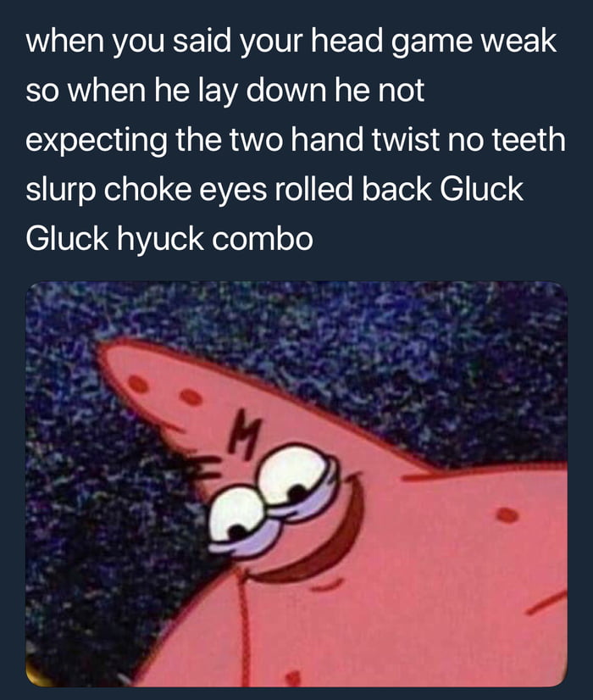Click the red spot on Patrick's right side
The image size is (593, 700).
point(507,514)
